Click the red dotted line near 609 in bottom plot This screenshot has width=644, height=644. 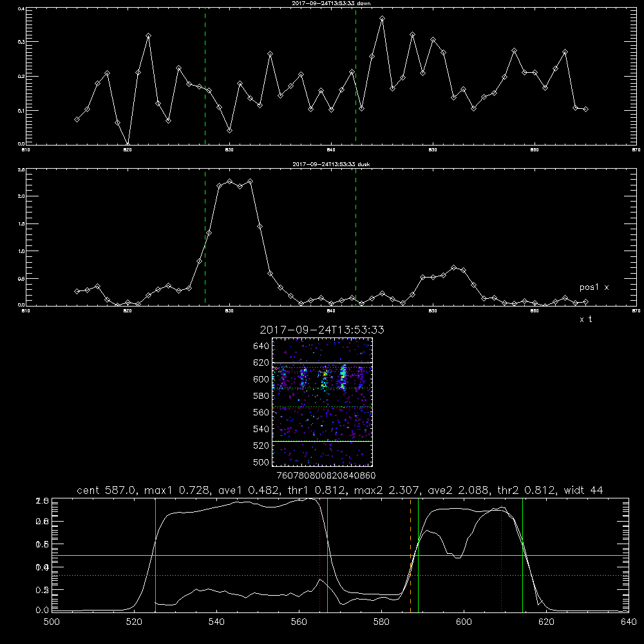[501, 555]
